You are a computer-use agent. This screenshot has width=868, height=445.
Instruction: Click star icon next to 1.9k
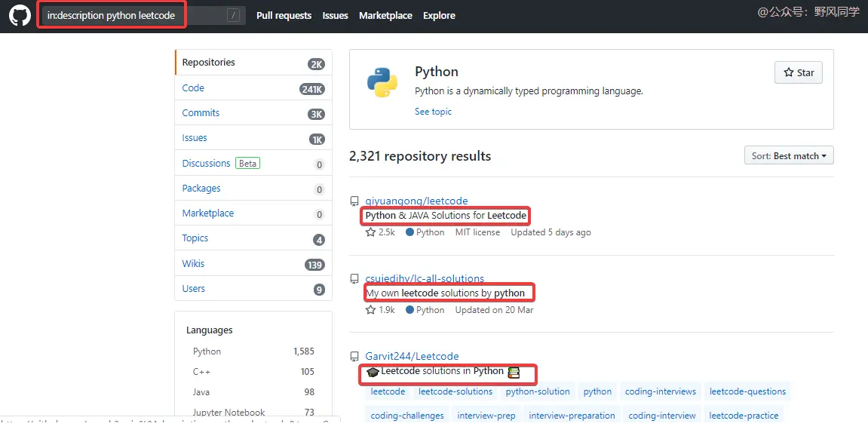(371, 310)
